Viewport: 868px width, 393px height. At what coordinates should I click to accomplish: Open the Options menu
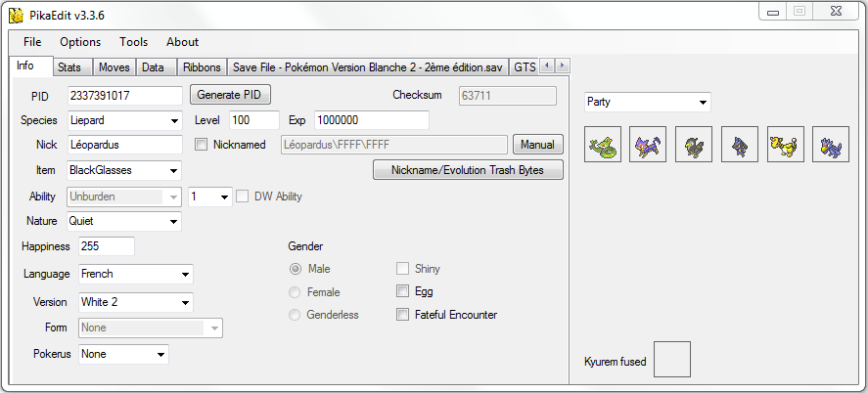[x=81, y=42]
